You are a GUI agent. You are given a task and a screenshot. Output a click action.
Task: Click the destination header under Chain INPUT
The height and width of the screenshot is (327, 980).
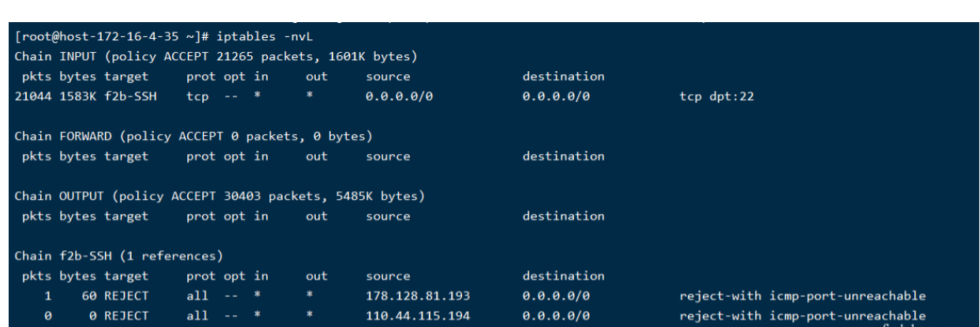coord(563,77)
